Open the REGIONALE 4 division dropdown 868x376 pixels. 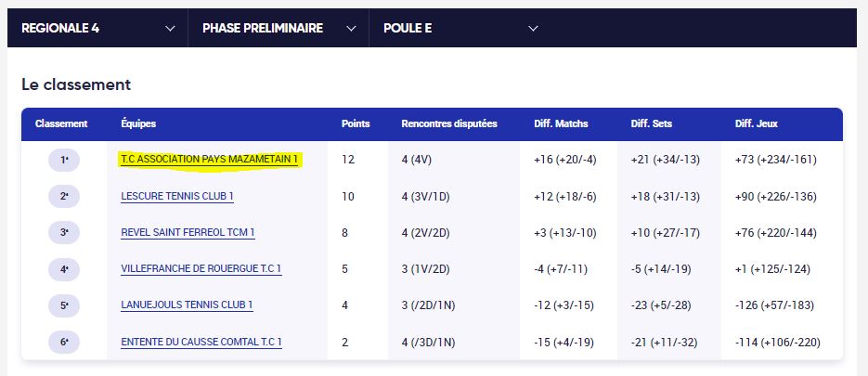click(x=97, y=28)
